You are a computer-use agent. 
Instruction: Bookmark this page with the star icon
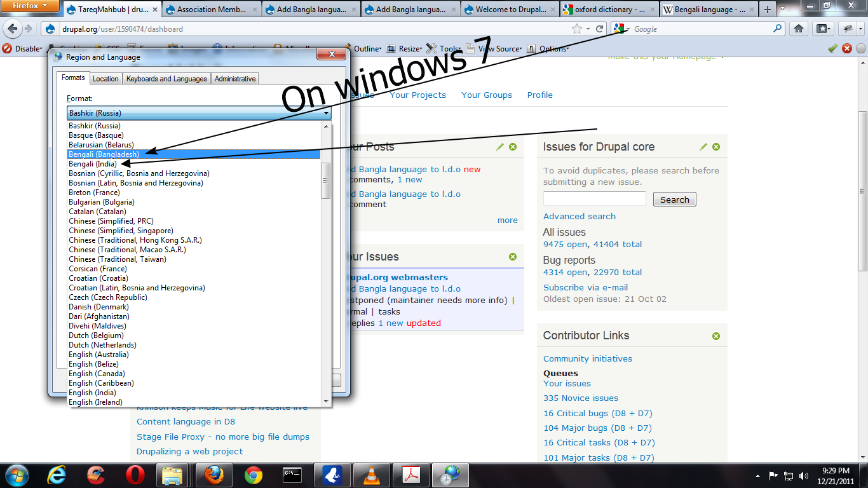pyautogui.click(x=577, y=29)
